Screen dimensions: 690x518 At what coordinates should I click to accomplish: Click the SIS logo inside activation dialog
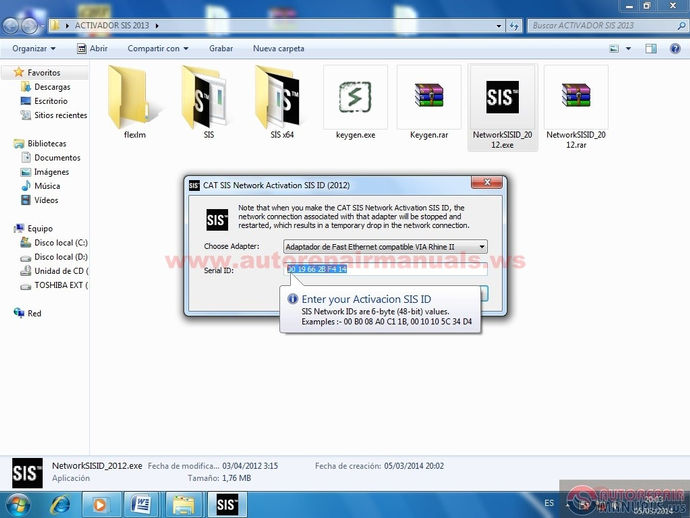(x=217, y=220)
